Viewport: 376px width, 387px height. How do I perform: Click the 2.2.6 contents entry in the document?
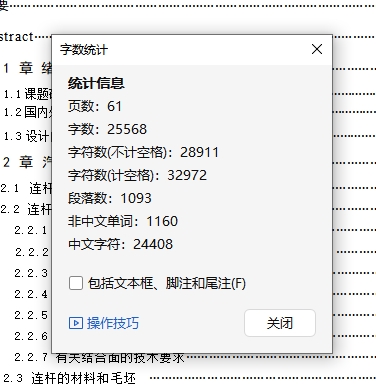pos(31,336)
